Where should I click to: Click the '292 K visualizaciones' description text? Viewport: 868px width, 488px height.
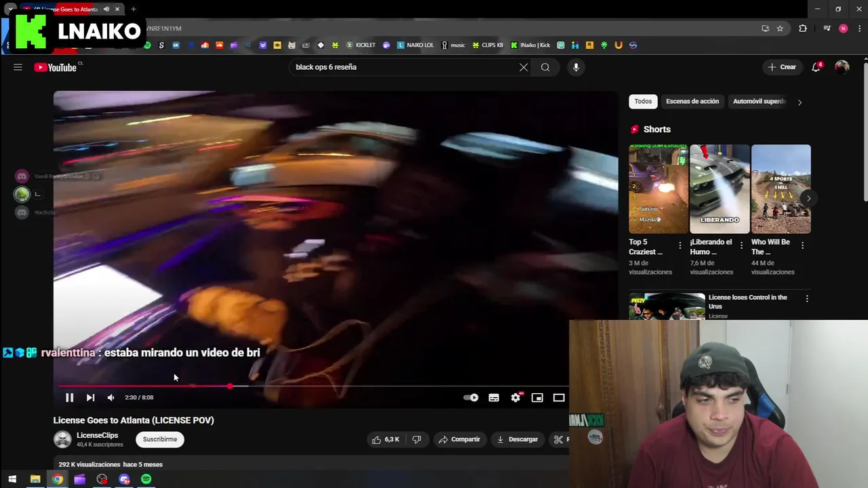(90, 464)
